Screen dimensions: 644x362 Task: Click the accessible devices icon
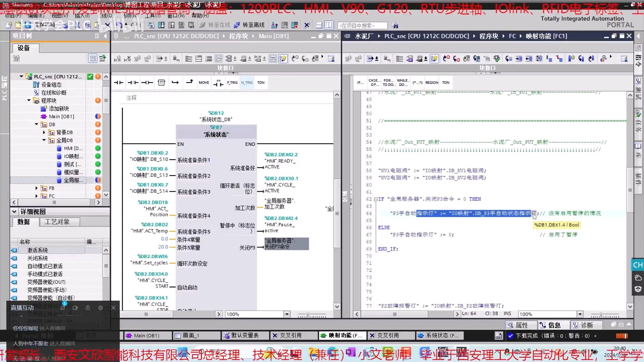point(274,25)
